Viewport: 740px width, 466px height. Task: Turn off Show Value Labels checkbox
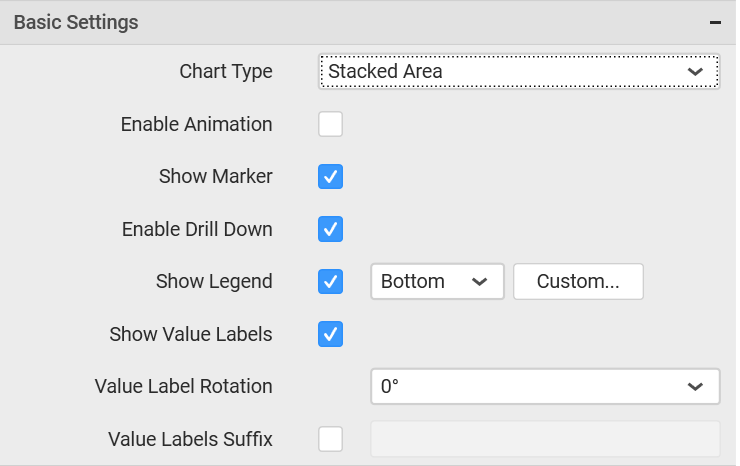[330, 334]
